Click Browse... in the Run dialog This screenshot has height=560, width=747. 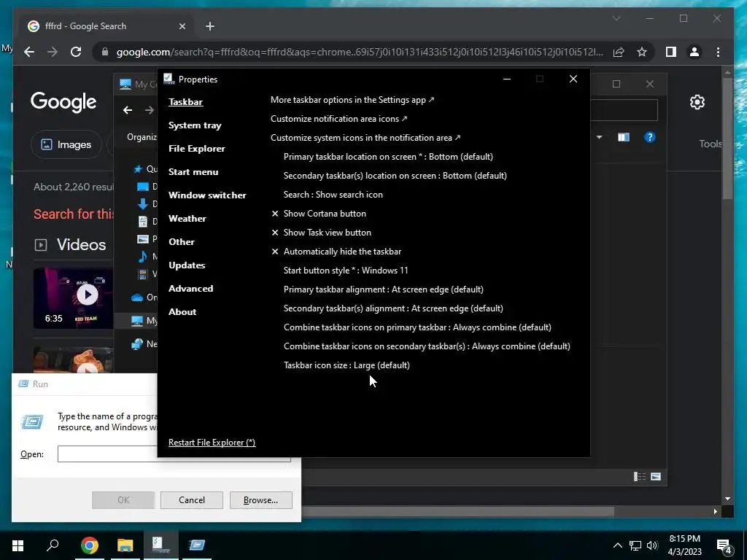(260, 500)
